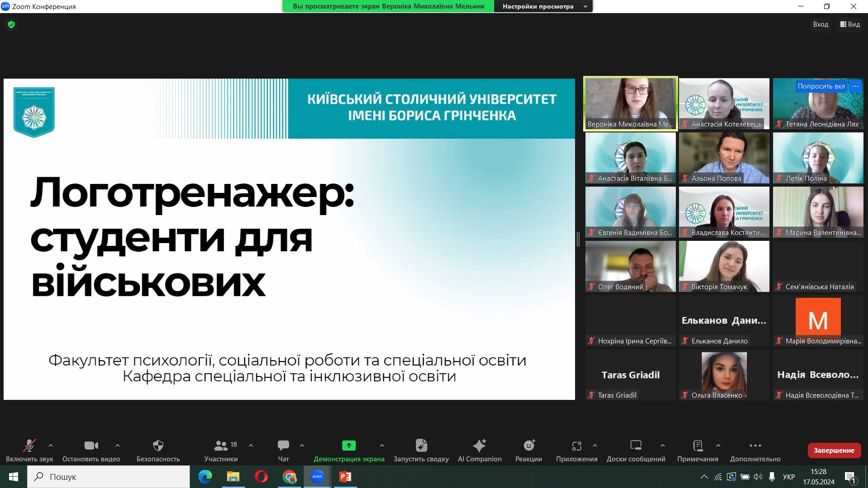Click the panel divider handle beside gallery
This screenshot has width=868, height=488.
point(578,239)
